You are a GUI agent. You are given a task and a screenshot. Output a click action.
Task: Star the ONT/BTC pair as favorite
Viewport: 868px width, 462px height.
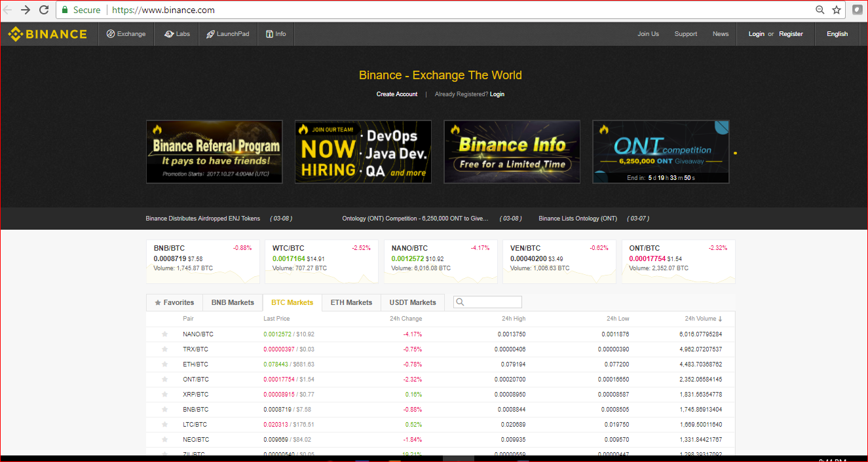point(165,380)
